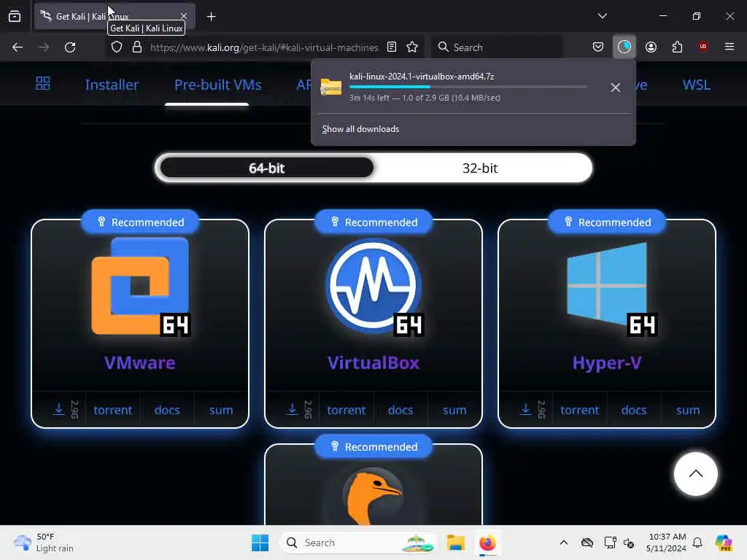This screenshot has height=560, width=747.
Task: Open the extensions puzzle icon
Action: tap(677, 47)
